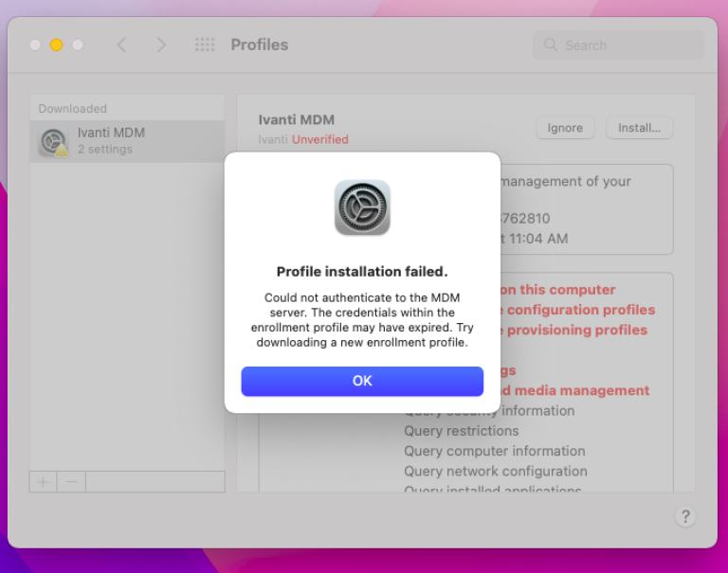Image resolution: width=728 pixels, height=573 pixels.
Task: Click the yellow warning badge on the profile icon
Action: [62, 151]
